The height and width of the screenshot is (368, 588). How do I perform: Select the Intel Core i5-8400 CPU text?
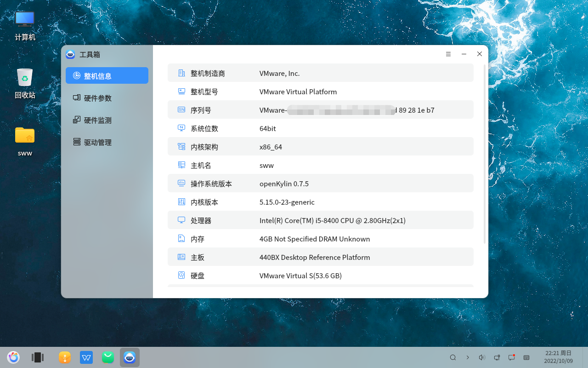(333, 220)
